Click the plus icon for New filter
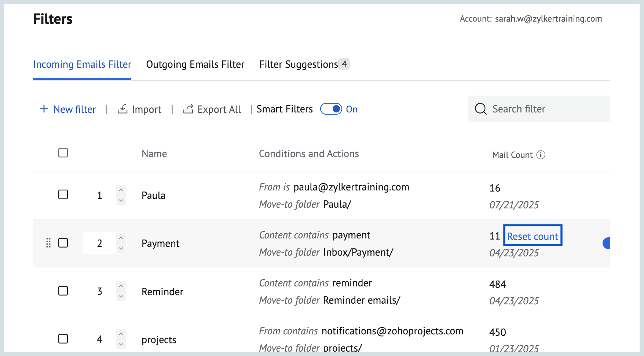 [x=44, y=109]
